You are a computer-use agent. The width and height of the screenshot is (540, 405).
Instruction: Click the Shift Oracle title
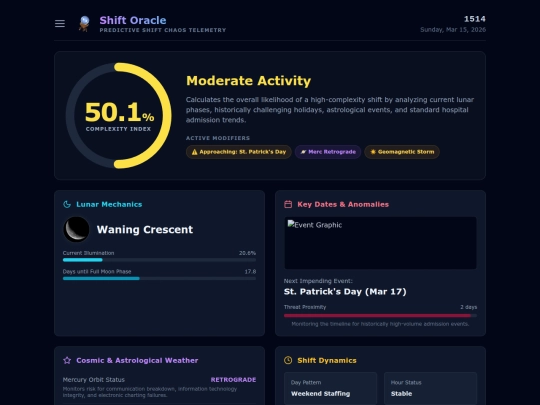[133, 20]
